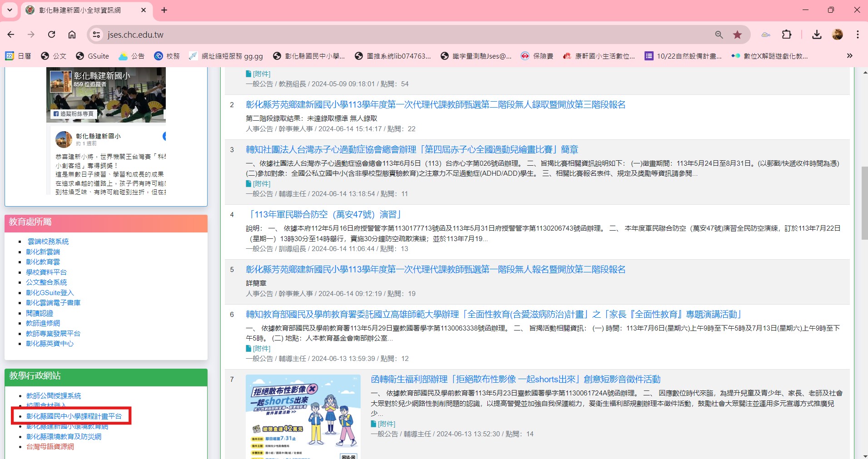This screenshot has height=459, width=868.
Task: Open the 日曆 bookmark
Action: [x=18, y=56]
